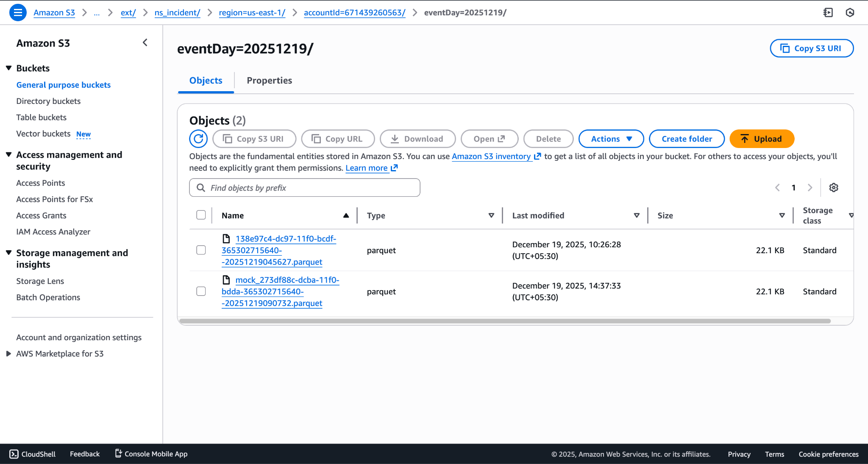Refresh the objects list
The image size is (868, 464).
198,139
